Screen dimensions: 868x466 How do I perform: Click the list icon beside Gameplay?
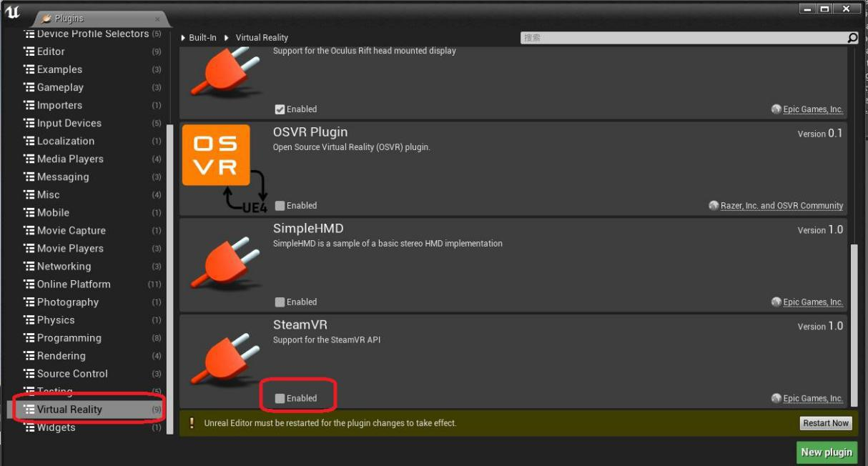click(29, 87)
